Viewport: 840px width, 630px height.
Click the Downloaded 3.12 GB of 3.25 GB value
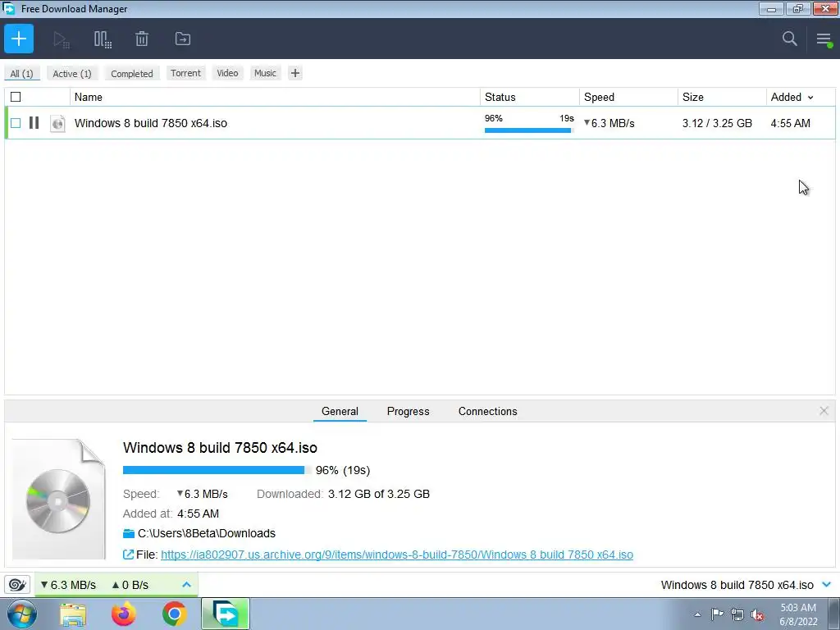coord(379,494)
